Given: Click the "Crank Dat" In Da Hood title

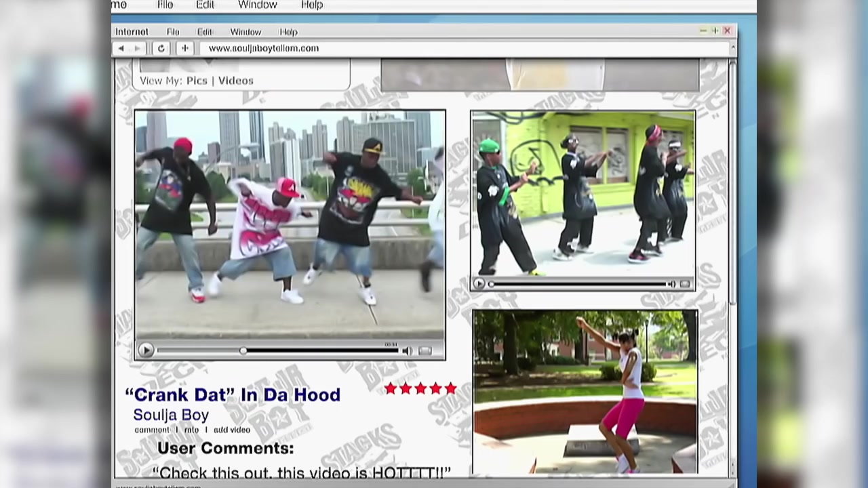Looking at the screenshot, I should [233, 394].
